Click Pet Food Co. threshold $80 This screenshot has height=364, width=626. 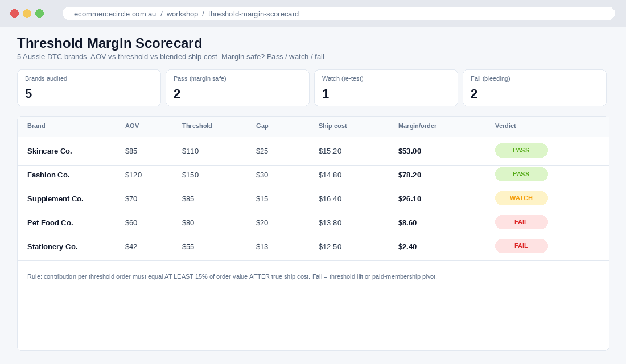pos(188,223)
